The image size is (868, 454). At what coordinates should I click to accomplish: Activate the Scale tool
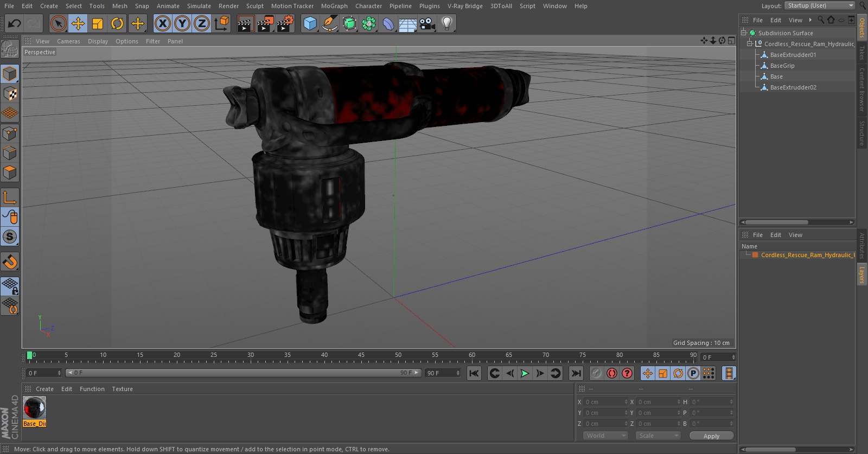98,23
